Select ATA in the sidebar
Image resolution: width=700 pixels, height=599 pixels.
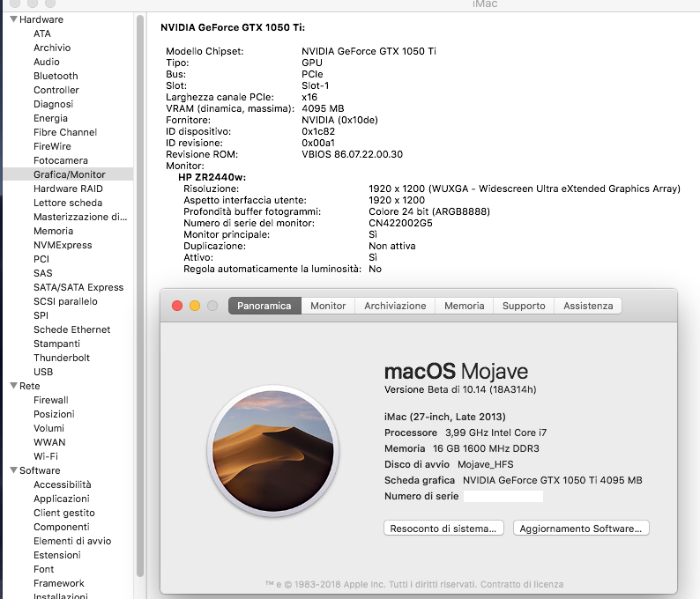tap(42, 33)
